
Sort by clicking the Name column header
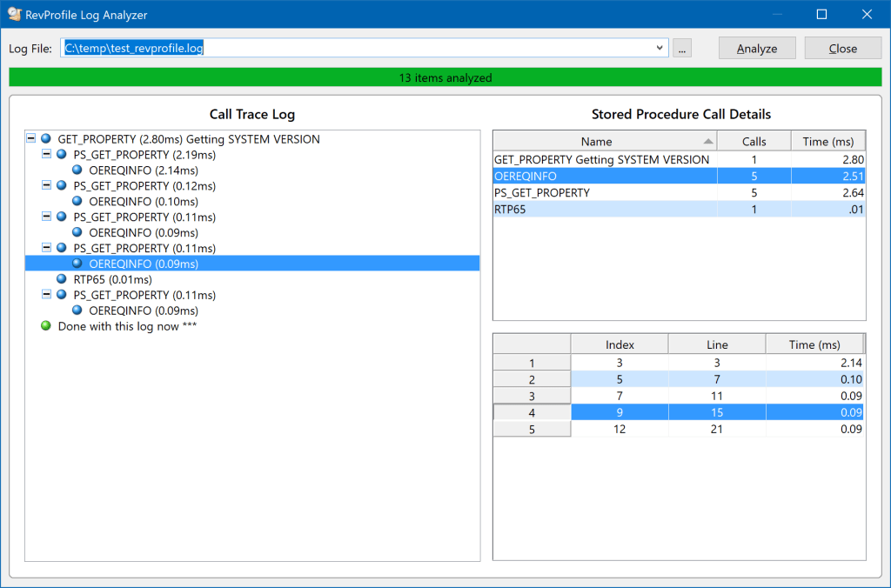(x=597, y=140)
